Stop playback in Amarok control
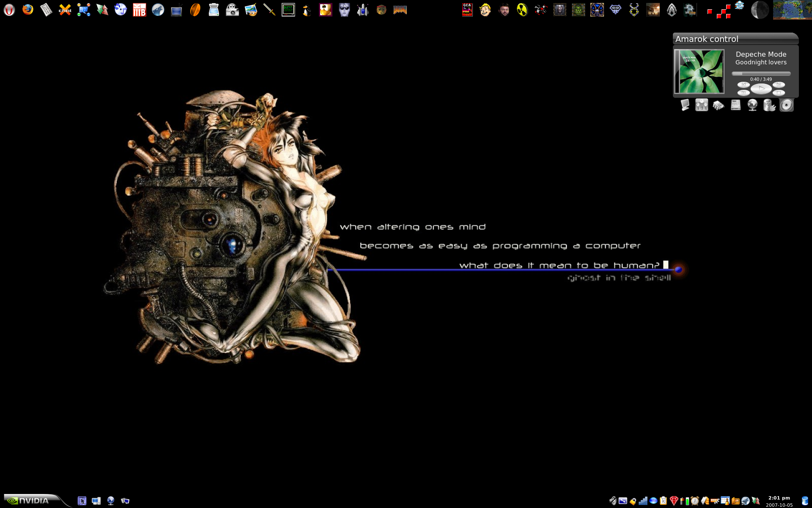The width and height of the screenshot is (812, 508). (779, 93)
